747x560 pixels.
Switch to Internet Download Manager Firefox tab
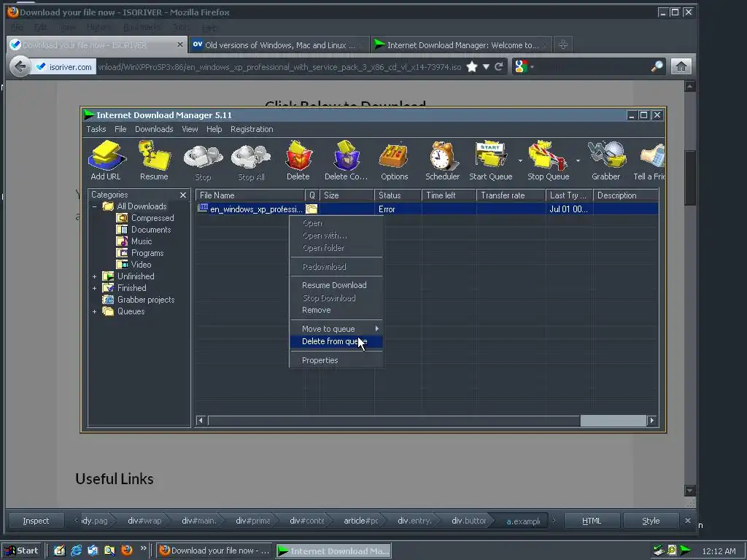tap(461, 45)
